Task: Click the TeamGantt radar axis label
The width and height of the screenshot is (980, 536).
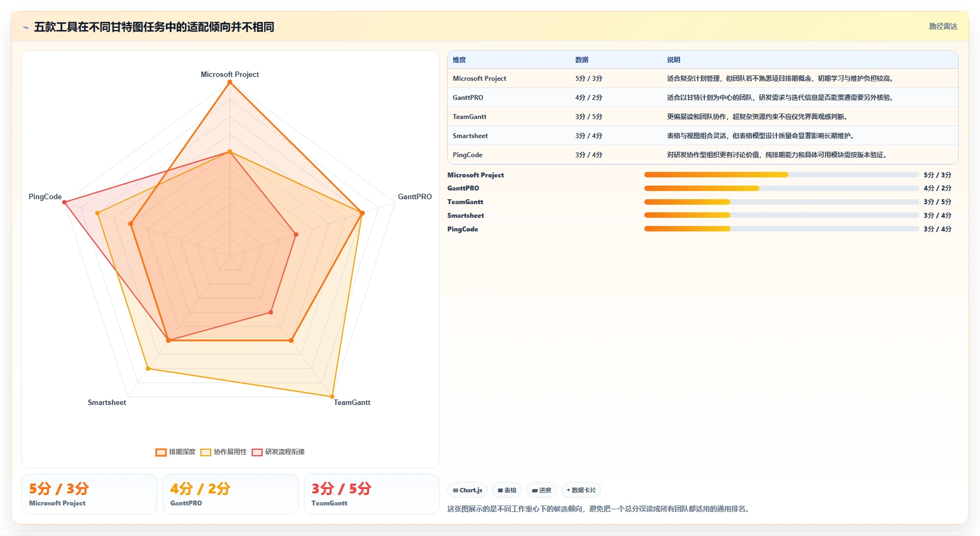Action: [352, 402]
